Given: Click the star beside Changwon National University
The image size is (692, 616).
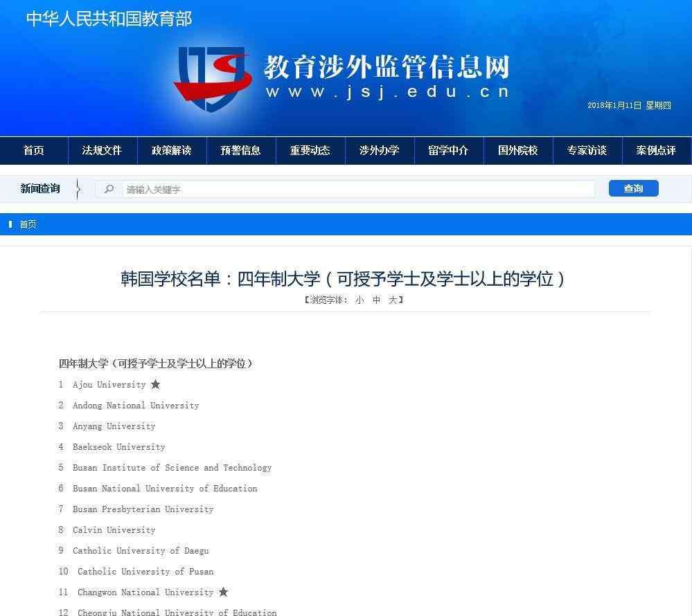Looking at the screenshot, I should pyautogui.click(x=223, y=592).
